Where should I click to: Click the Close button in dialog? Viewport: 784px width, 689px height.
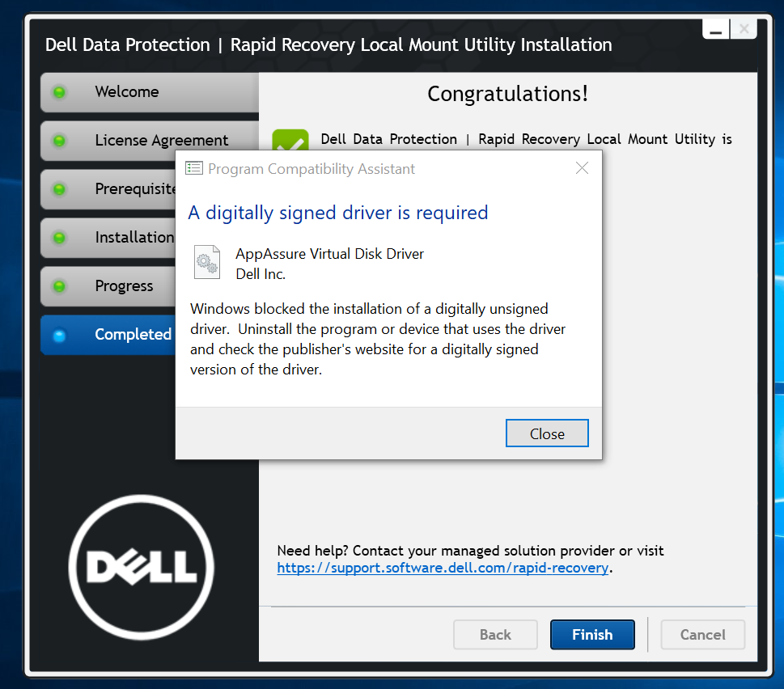[x=547, y=433]
